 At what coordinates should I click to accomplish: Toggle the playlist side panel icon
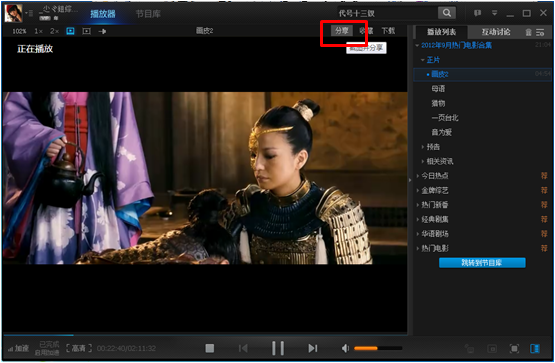(535, 349)
